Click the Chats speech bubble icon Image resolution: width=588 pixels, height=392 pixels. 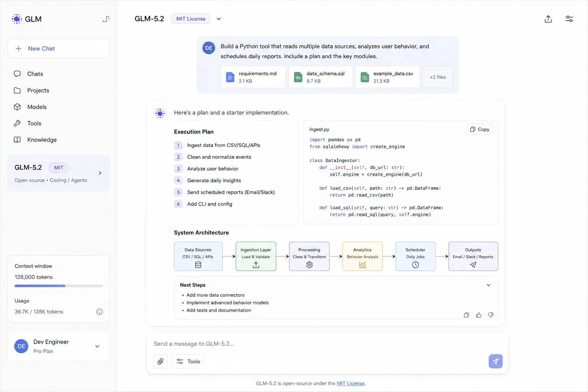click(x=17, y=73)
